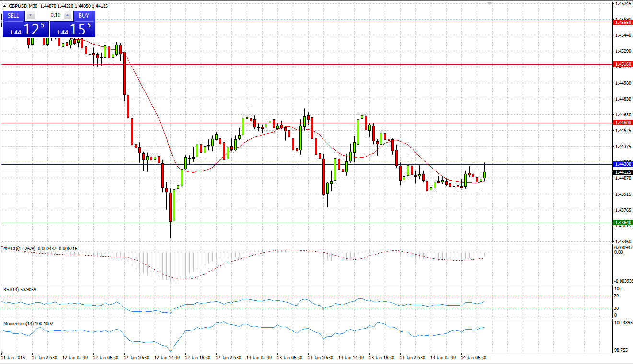This screenshot has width=633, height=364.
Task: Select the blue 1.44200 price level label
Action: tap(623, 164)
